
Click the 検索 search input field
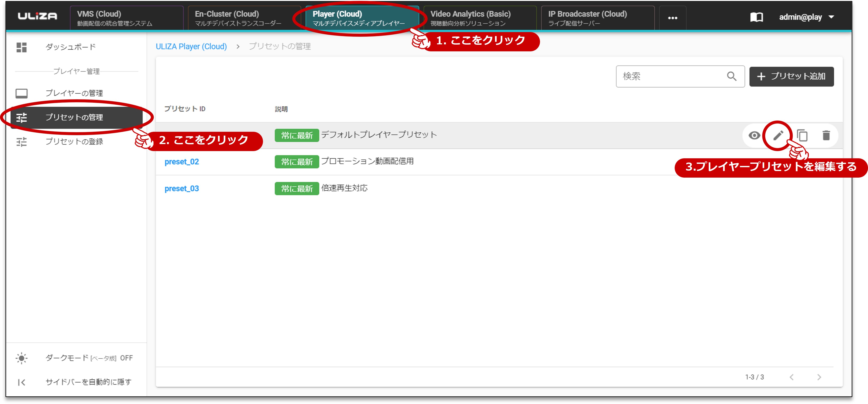point(680,76)
